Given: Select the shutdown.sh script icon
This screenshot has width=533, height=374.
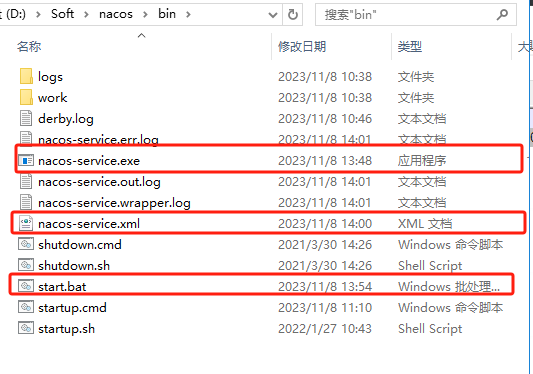Looking at the screenshot, I should pyautogui.click(x=26, y=265).
